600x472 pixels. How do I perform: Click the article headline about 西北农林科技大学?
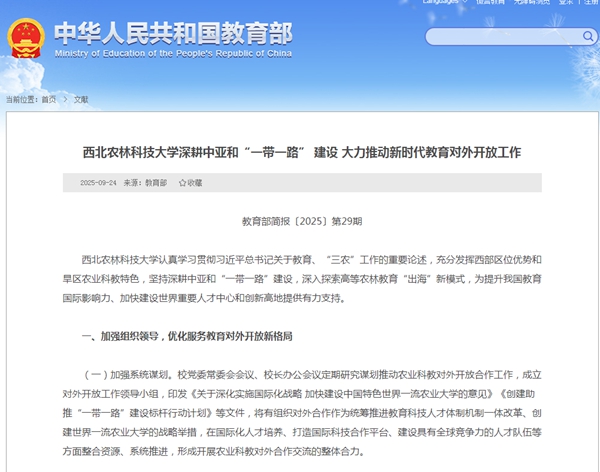coord(301,152)
